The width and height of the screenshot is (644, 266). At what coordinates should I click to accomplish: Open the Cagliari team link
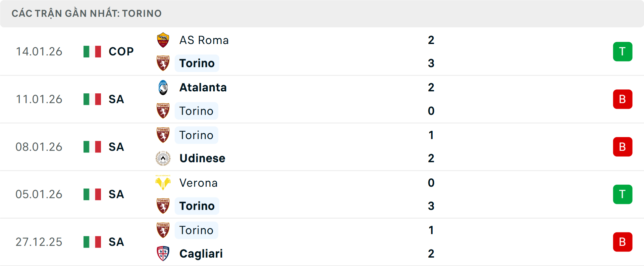tap(201, 254)
